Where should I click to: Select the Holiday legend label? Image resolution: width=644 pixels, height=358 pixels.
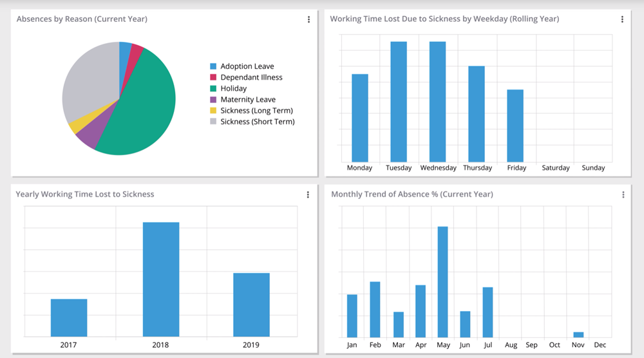coord(234,88)
